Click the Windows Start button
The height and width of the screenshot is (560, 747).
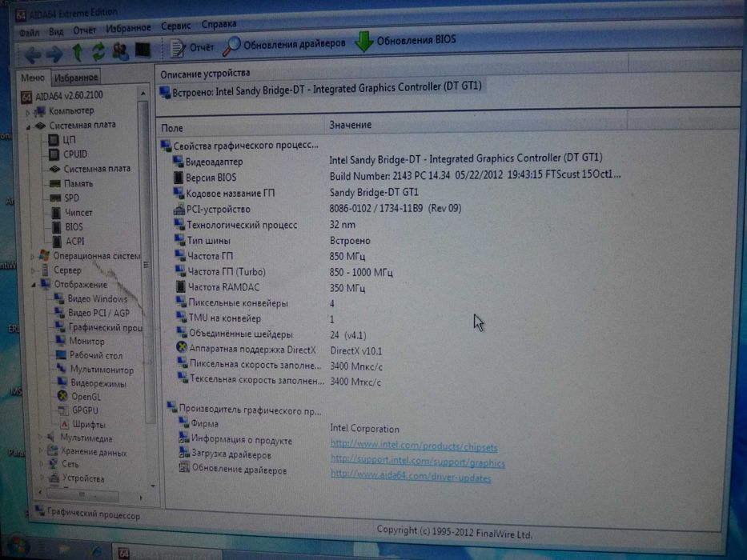coord(18,547)
